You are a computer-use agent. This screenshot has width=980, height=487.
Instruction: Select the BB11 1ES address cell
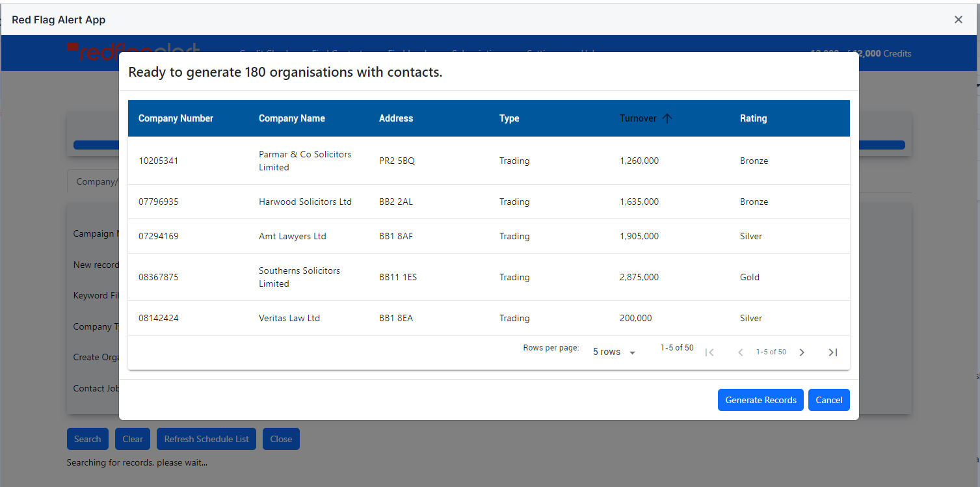click(x=398, y=277)
